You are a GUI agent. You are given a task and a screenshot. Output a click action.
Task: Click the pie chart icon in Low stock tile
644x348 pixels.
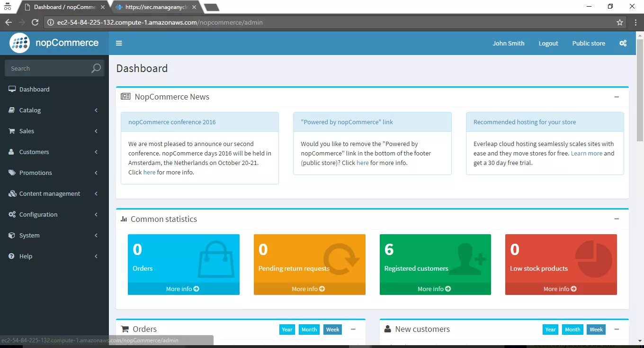tap(593, 259)
